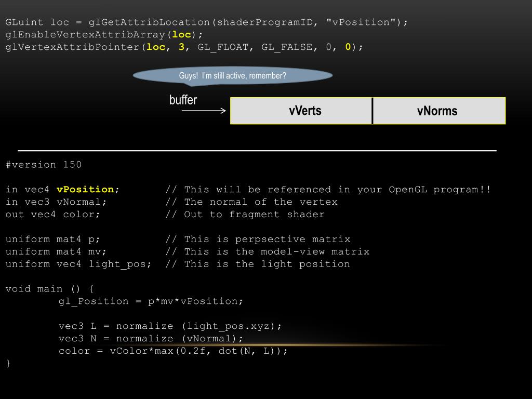
Task: Click the "in vec3 vNormal;" declaration
Action: tap(56, 202)
